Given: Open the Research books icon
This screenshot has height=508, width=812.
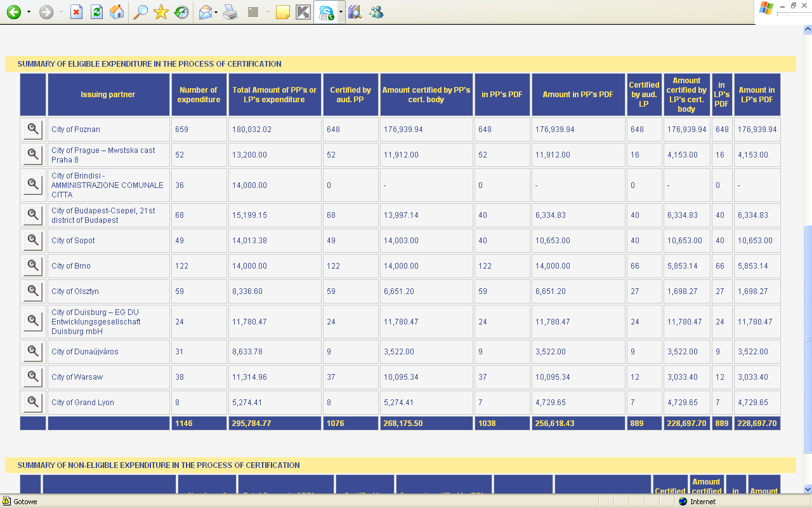Looking at the screenshot, I should pyautogui.click(x=355, y=12).
